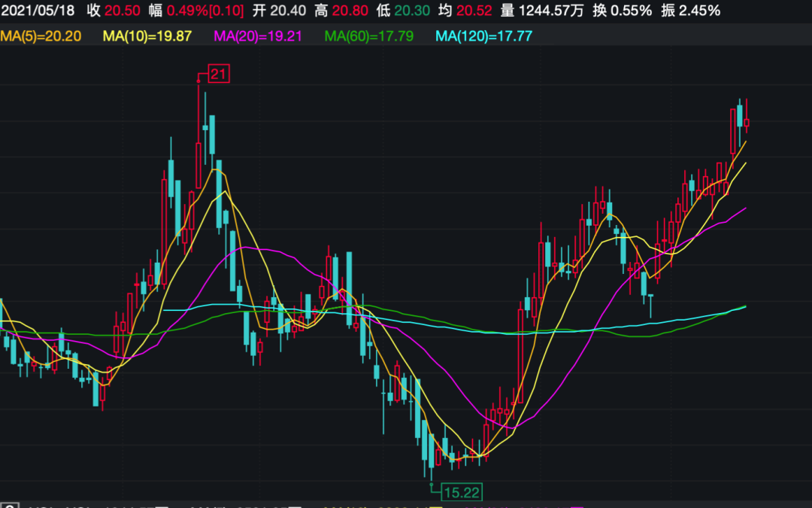Viewport: 812px width, 508px height.
Task: Select the MA(20)=19.21 indicator label
Action: point(258,36)
